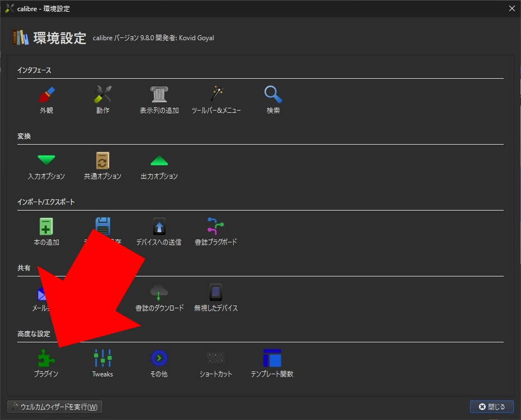Open the Tweaks settings
The height and width of the screenshot is (420, 521).
pyautogui.click(x=103, y=364)
